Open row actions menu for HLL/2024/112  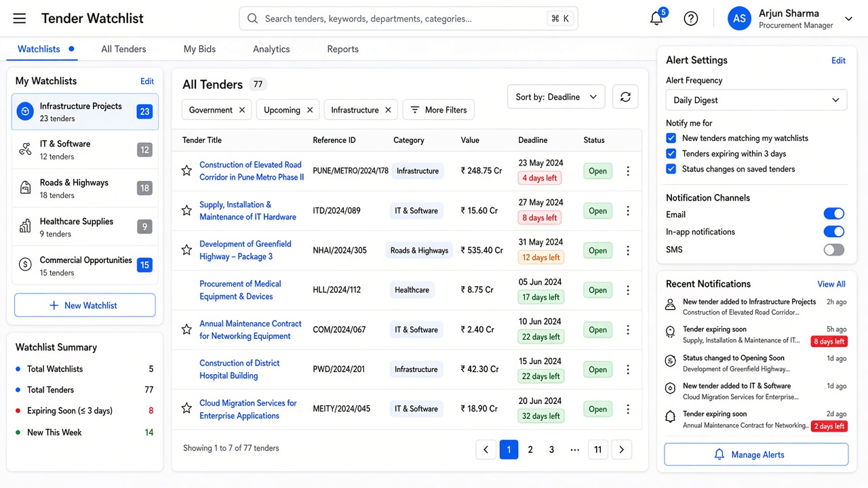pyautogui.click(x=628, y=290)
